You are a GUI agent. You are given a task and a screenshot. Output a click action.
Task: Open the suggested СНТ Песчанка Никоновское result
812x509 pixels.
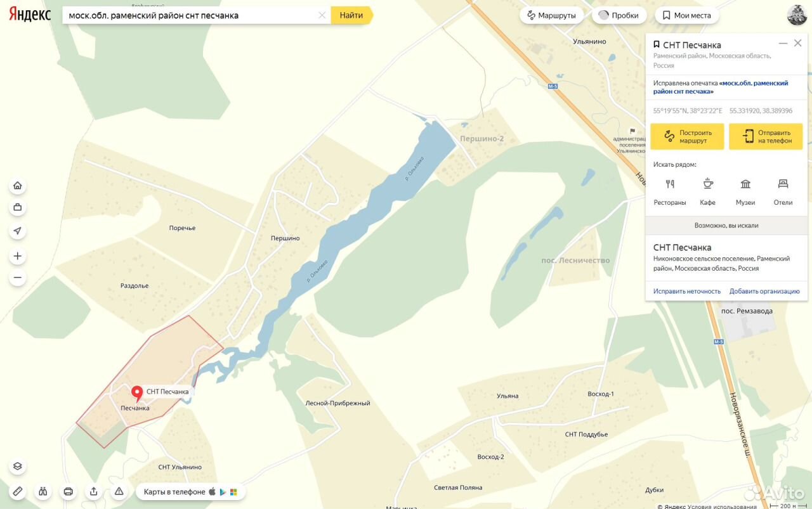pos(726,257)
